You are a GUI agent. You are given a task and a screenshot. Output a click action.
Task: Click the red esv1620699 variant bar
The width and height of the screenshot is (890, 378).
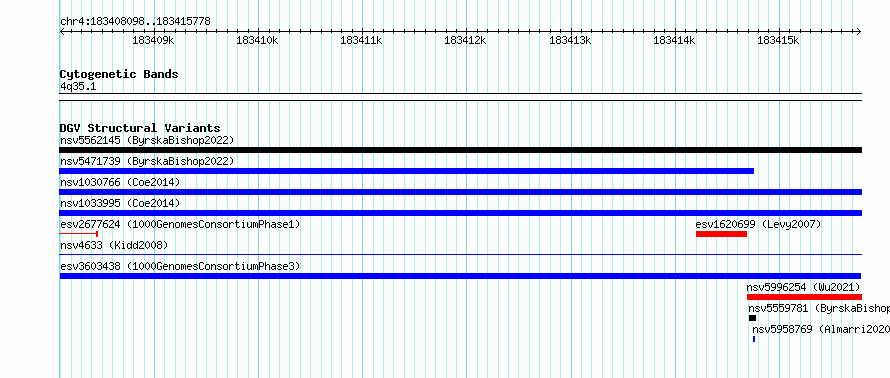[721, 234]
